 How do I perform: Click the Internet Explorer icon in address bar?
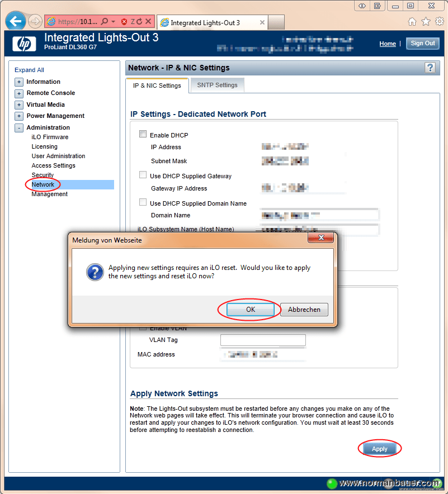coord(51,21)
